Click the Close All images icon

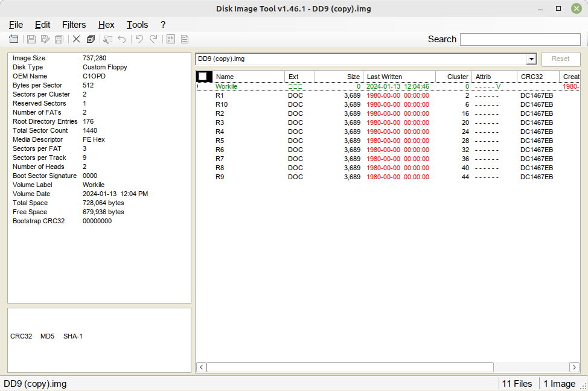click(91, 39)
